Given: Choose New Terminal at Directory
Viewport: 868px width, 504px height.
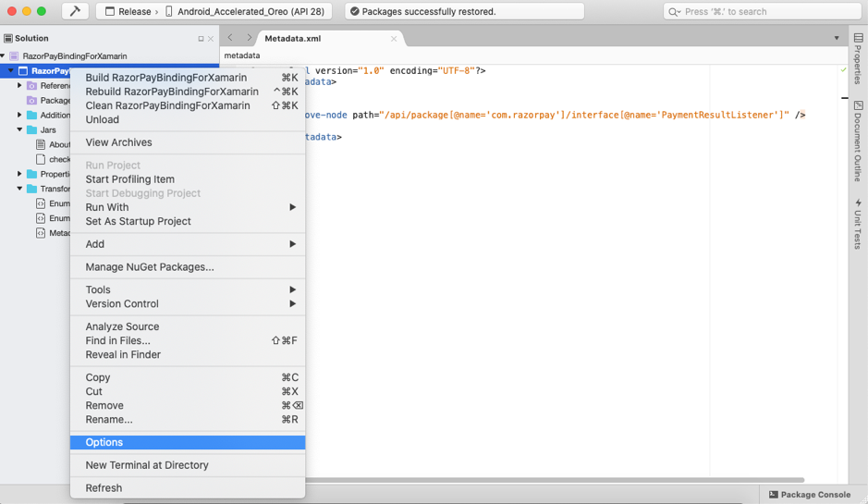Looking at the screenshot, I should click(188, 465).
